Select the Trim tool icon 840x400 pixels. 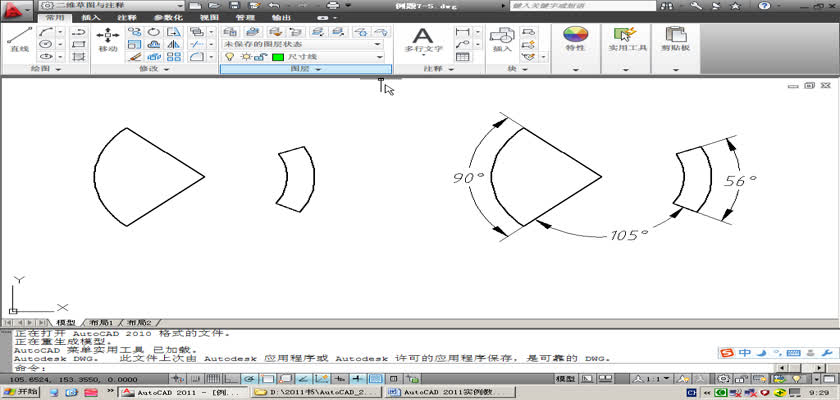coord(197,44)
